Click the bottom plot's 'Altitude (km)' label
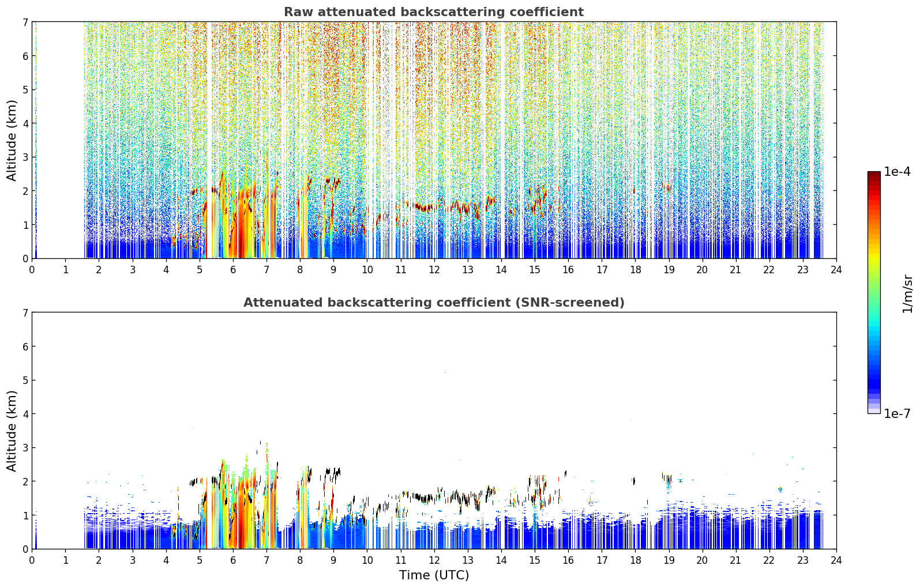920x588 pixels. pos(12,431)
